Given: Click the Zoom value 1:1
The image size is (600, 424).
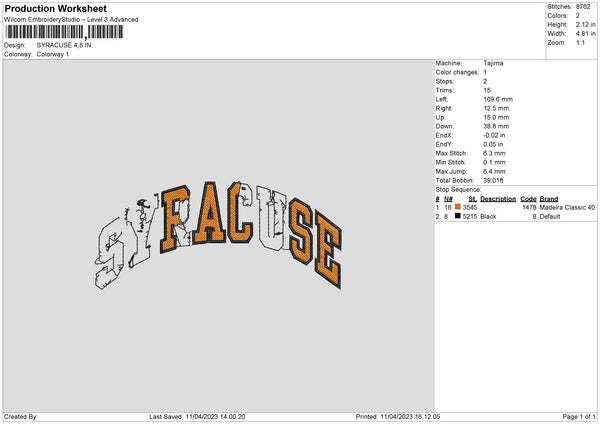Looking at the screenshot, I should click(580, 43).
